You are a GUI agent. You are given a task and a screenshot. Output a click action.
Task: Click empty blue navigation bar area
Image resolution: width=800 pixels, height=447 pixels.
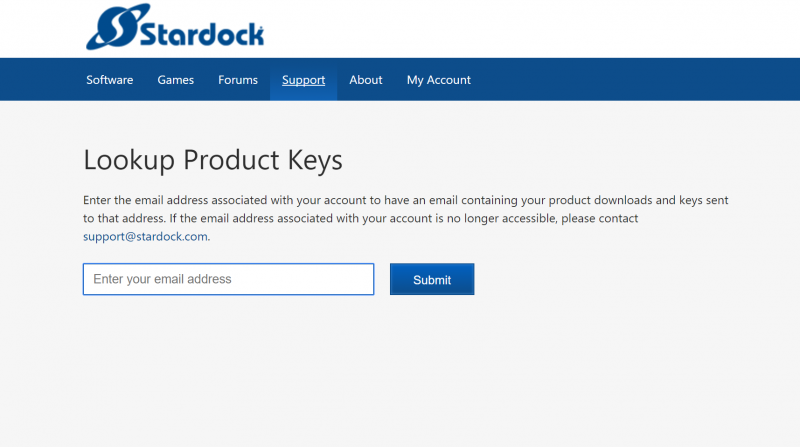pos(640,80)
